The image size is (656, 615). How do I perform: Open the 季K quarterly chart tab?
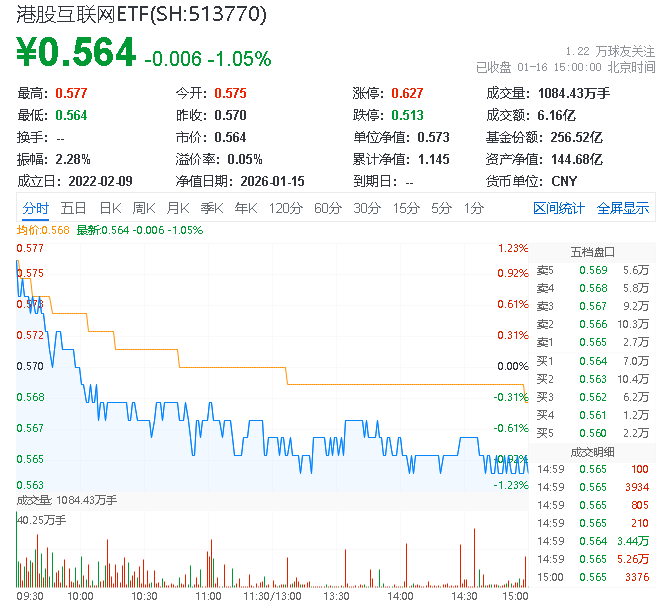click(x=210, y=208)
